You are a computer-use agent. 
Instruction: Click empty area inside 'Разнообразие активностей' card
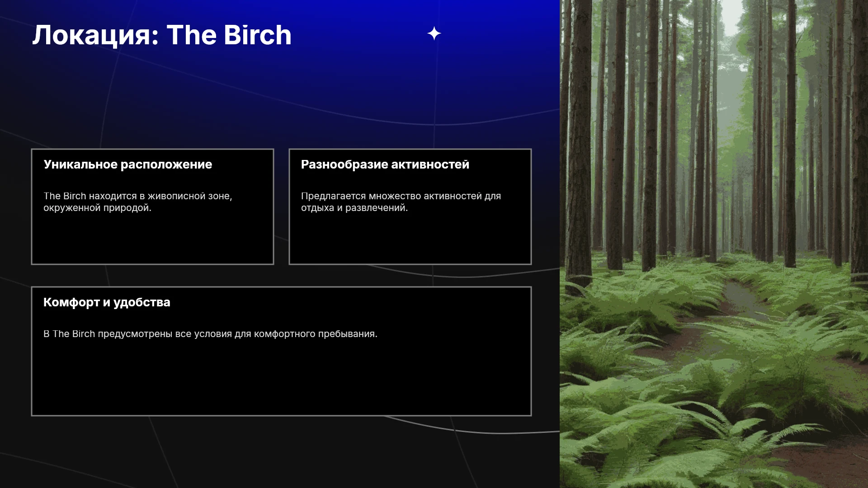(x=410, y=239)
